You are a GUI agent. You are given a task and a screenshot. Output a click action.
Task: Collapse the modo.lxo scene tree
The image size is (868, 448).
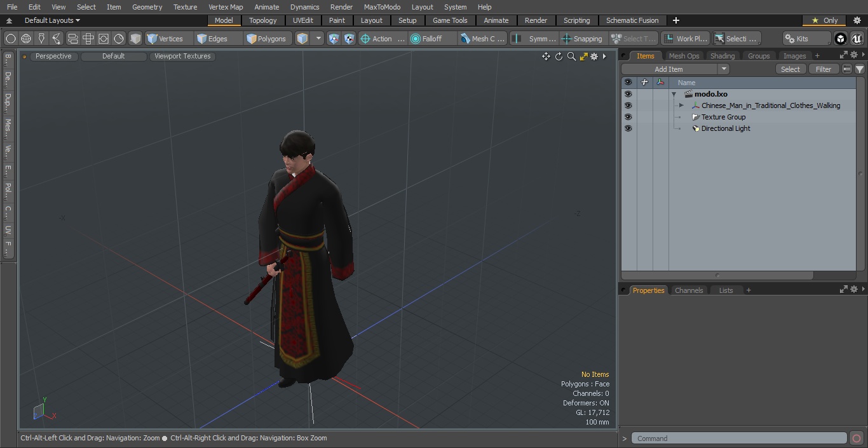[674, 94]
